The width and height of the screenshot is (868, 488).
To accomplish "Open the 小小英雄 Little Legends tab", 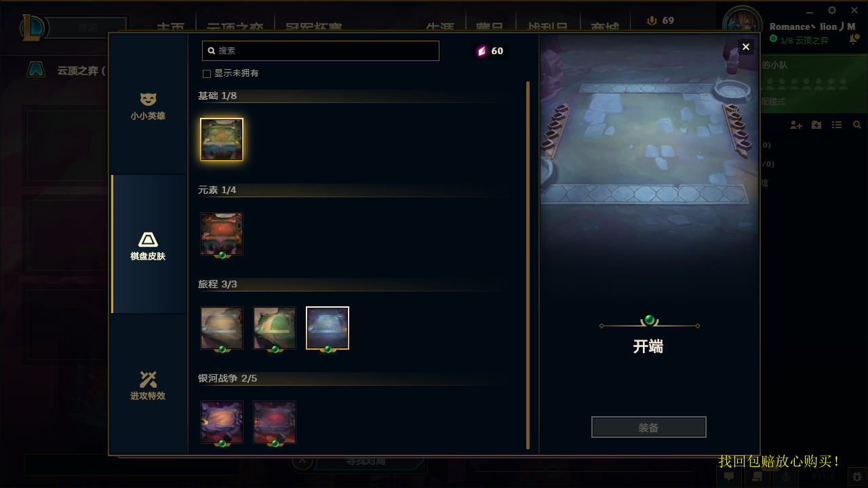I will click(x=148, y=106).
